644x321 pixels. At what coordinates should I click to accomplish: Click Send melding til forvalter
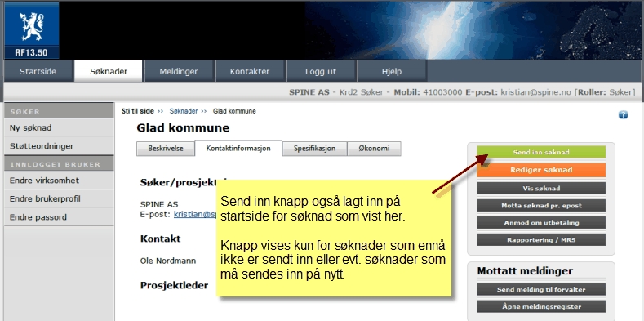(541, 289)
